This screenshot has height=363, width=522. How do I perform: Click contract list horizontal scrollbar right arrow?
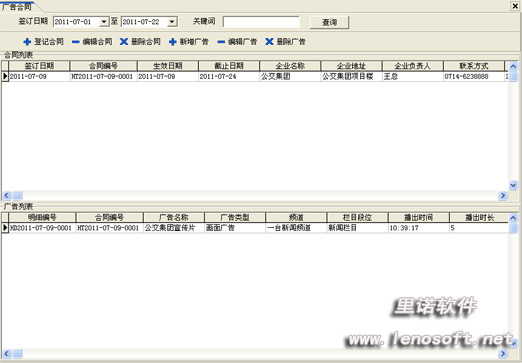click(503, 196)
